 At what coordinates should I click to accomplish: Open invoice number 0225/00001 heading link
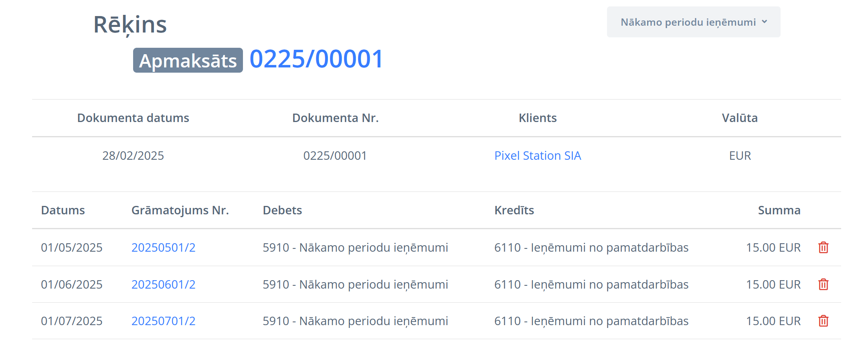(316, 59)
